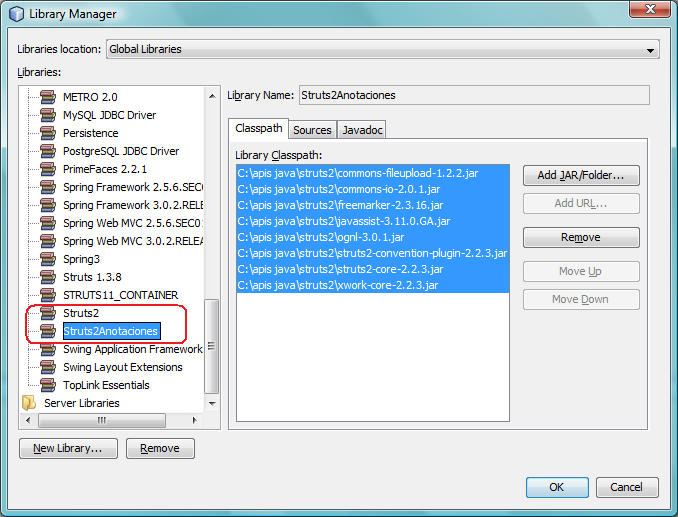The width and height of the screenshot is (678, 517).
Task: Click the Struts2 library icon
Action: pyautogui.click(x=48, y=313)
